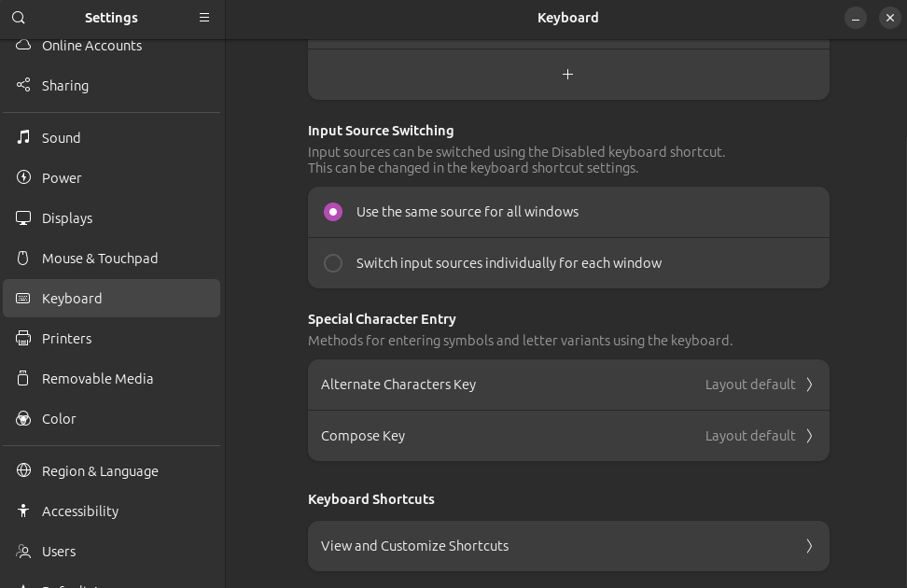Click the Power icon in sidebar

point(23,177)
